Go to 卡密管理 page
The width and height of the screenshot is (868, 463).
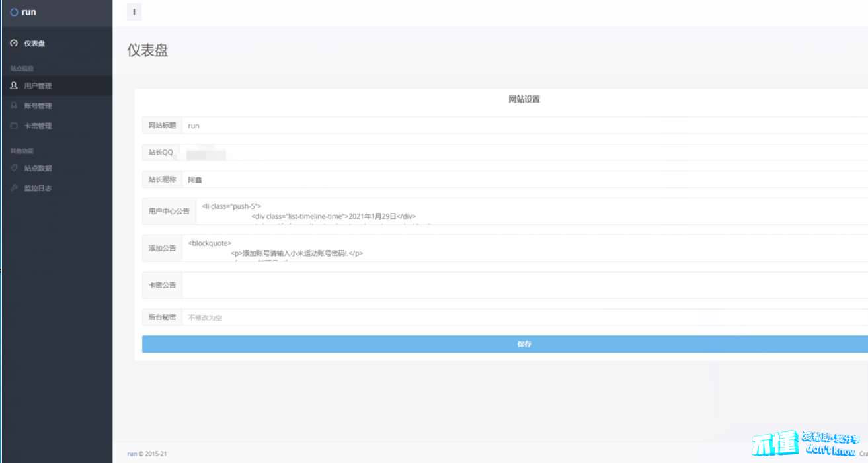coord(38,126)
